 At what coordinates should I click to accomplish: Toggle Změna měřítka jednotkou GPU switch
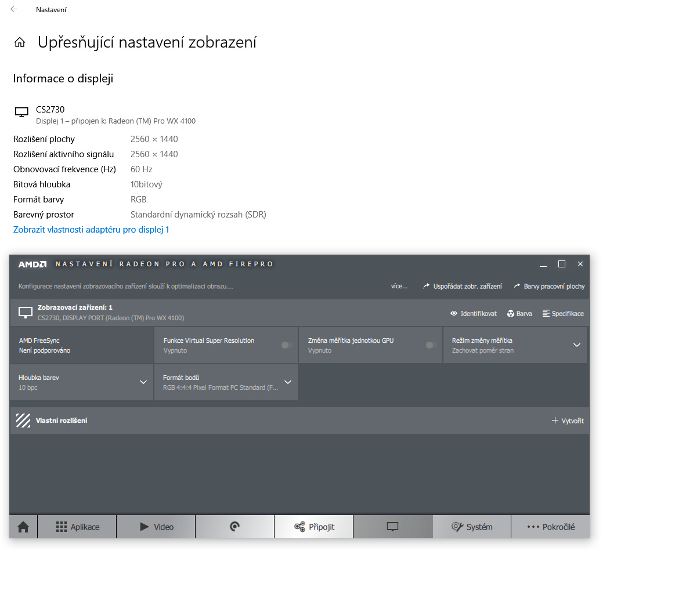430,345
